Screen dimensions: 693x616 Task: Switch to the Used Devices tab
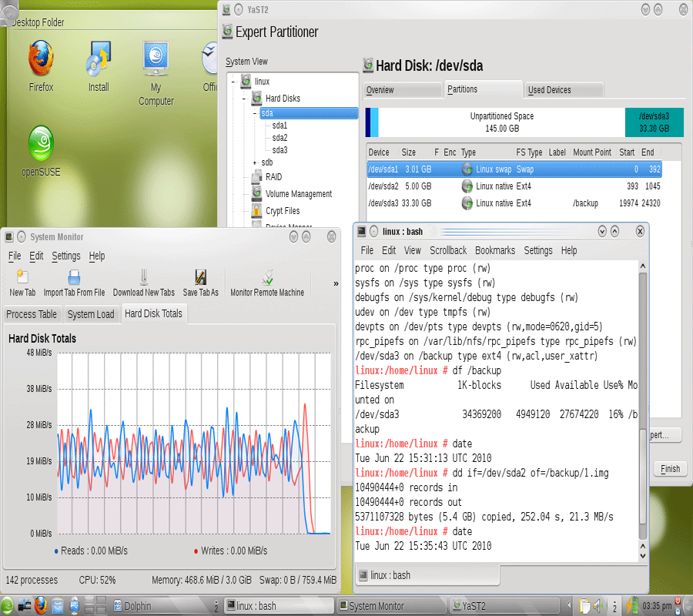click(x=564, y=89)
